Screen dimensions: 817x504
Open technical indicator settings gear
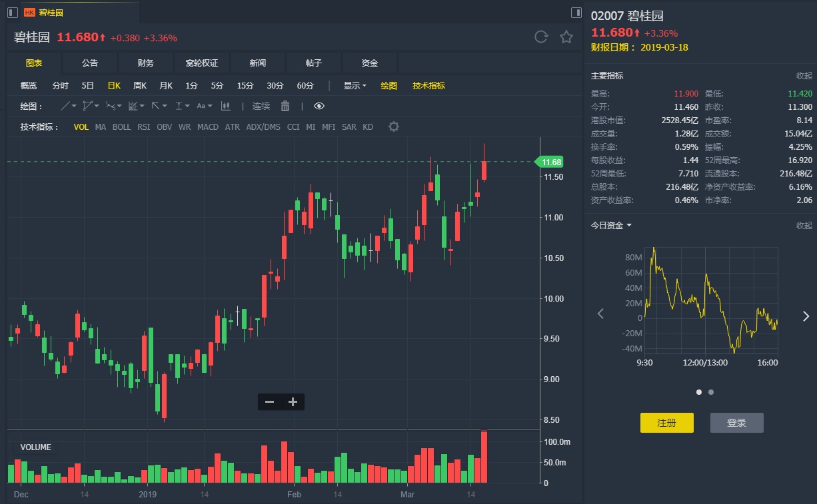pos(394,126)
